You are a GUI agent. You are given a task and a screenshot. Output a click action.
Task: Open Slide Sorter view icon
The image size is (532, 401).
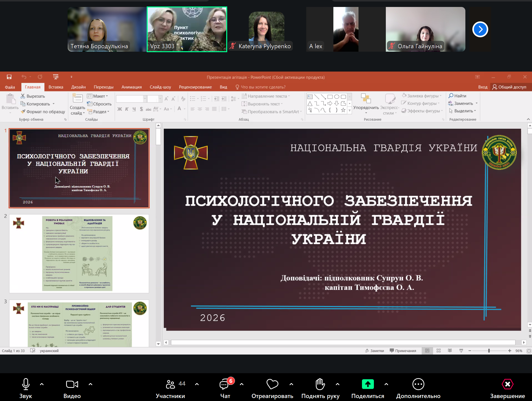(x=439, y=351)
